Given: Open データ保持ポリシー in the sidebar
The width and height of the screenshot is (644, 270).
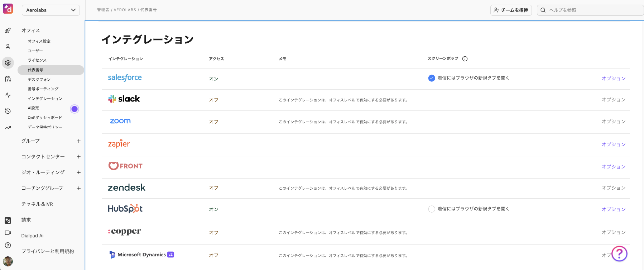Looking at the screenshot, I should pos(45,127).
